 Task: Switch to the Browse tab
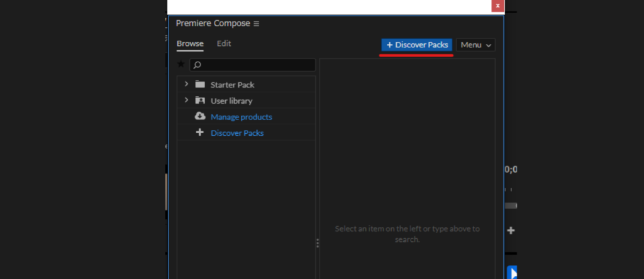click(x=190, y=44)
